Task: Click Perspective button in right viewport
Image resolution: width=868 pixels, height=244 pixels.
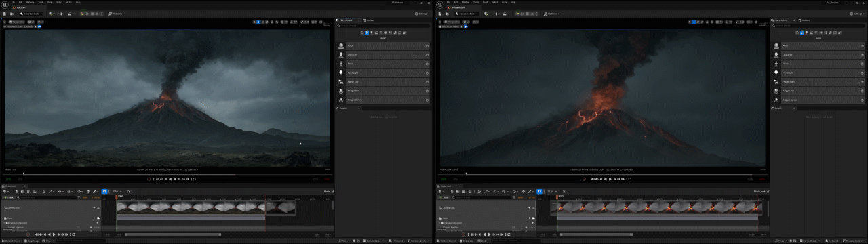Action: pyautogui.click(x=452, y=22)
